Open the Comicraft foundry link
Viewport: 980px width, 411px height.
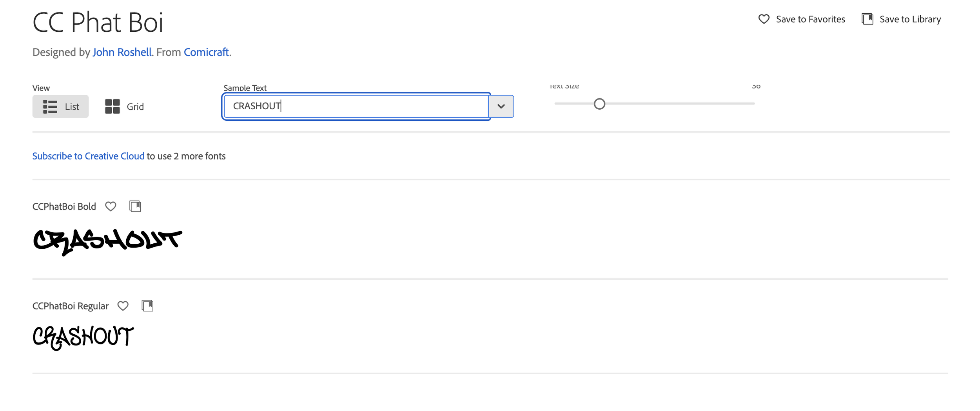click(206, 52)
